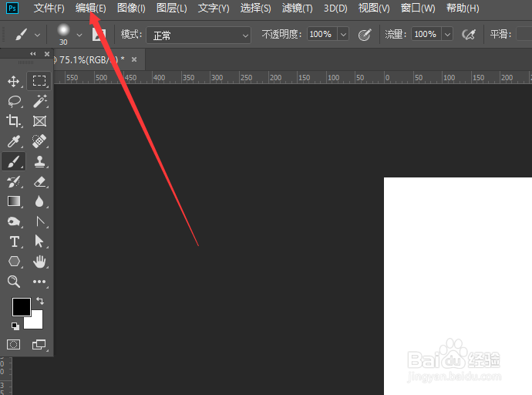Select the Move tool
Screen dimensions: 532x395
click(14, 82)
